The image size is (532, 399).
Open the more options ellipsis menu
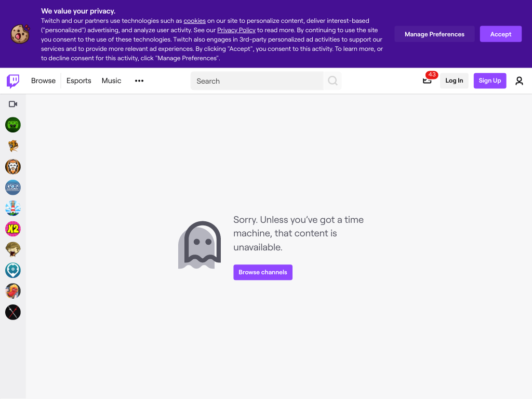click(139, 81)
